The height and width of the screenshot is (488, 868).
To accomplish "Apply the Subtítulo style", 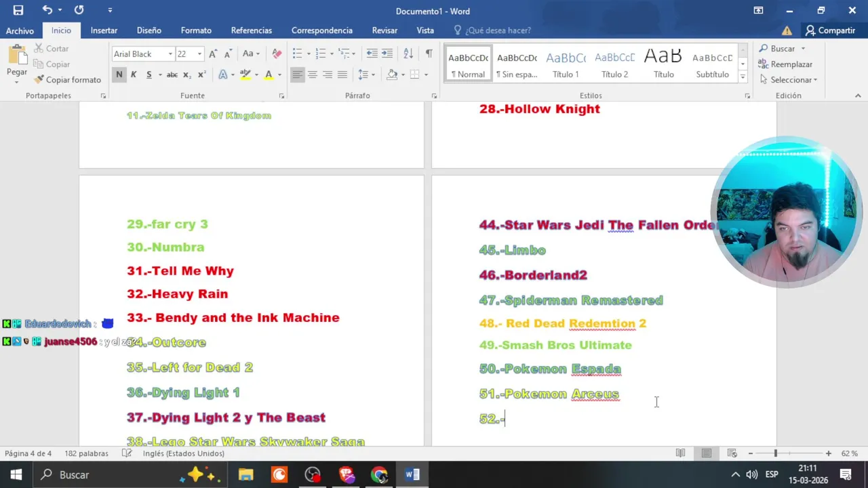I will 712,64.
